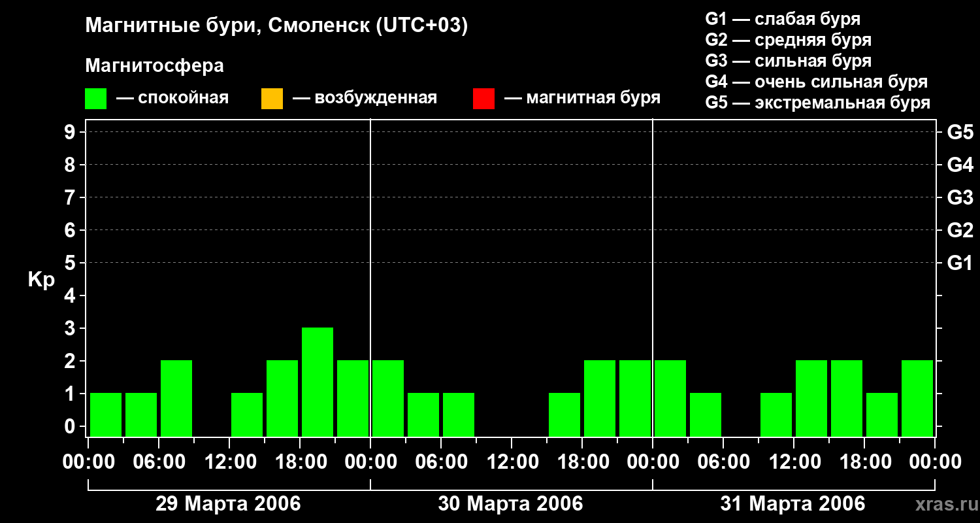Click legend line 'G1 — слабая буря'
The image size is (980, 523).
click(x=783, y=19)
